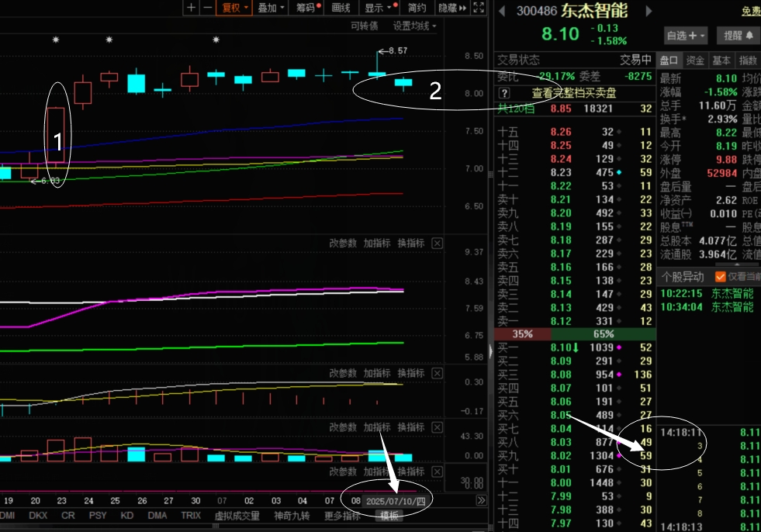This screenshot has height=532, width=761.
Task: Click 改参数 in the panel with 0.30 scale
Action: pyautogui.click(x=343, y=373)
